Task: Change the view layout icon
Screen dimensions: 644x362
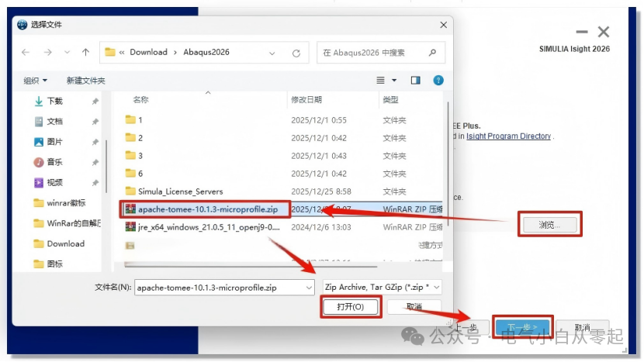Action: (x=381, y=81)
